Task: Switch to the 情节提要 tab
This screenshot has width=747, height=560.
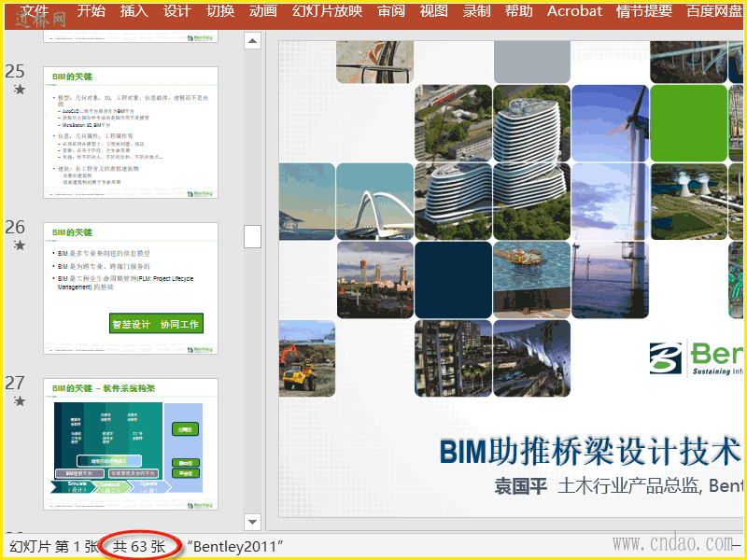Action: coord(644,10)
